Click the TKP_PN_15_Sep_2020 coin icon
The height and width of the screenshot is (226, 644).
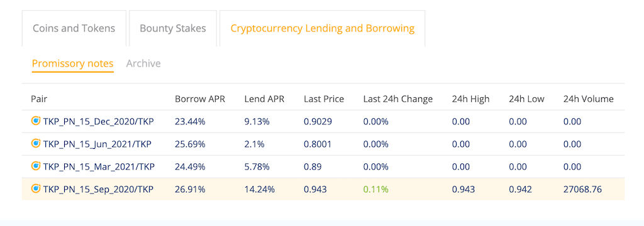pos(36,189)
